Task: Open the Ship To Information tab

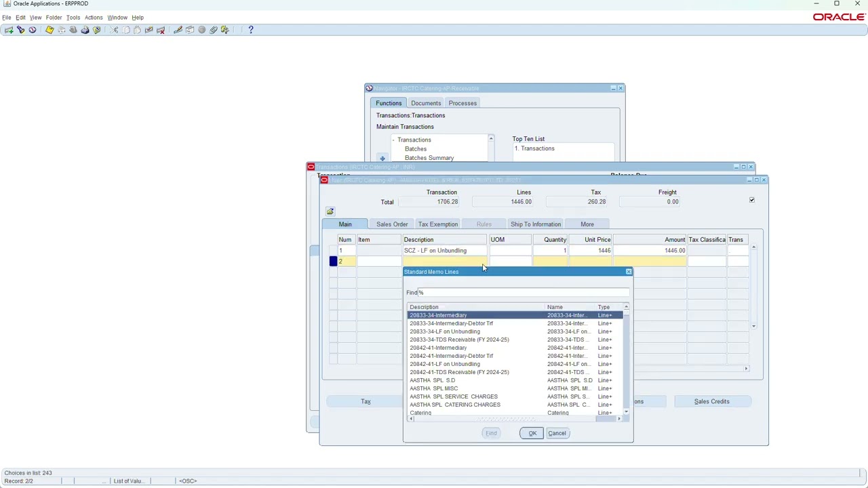Action: pos(536,224)
